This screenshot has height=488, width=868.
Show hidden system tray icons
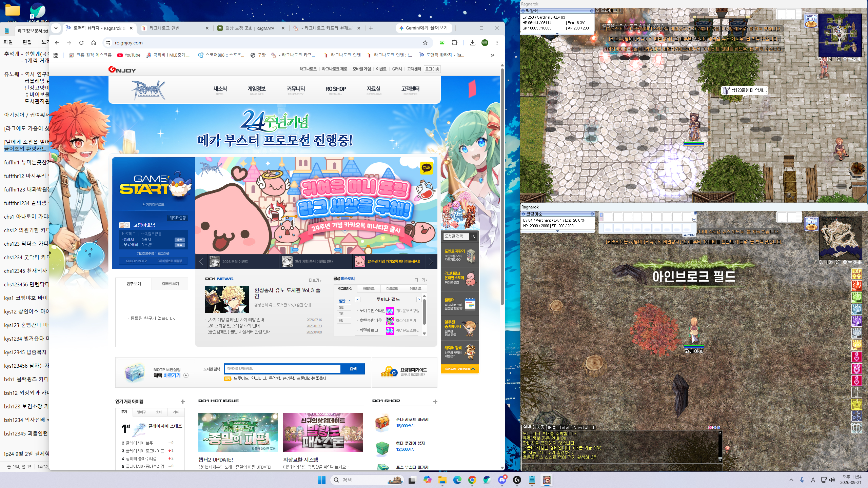point(791,480)
